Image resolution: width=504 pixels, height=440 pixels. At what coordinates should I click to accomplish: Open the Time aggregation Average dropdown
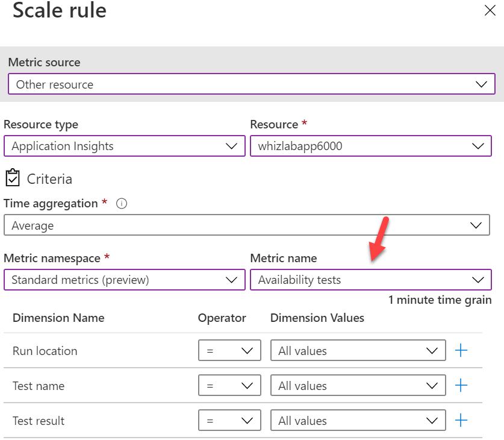coord(246,225)
